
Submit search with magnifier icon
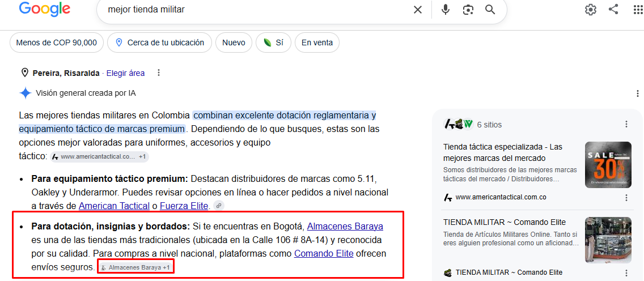(x=490, y=10)
